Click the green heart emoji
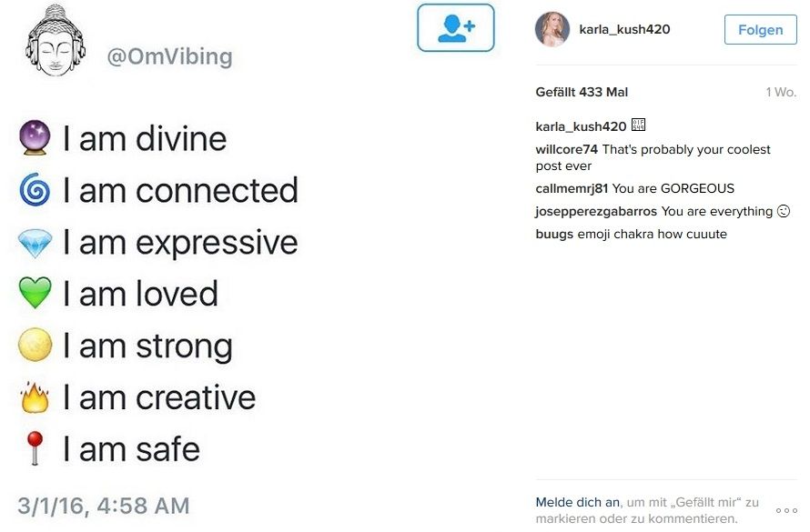Viewport: 810px width, 532px height. [x=35, y=295]
